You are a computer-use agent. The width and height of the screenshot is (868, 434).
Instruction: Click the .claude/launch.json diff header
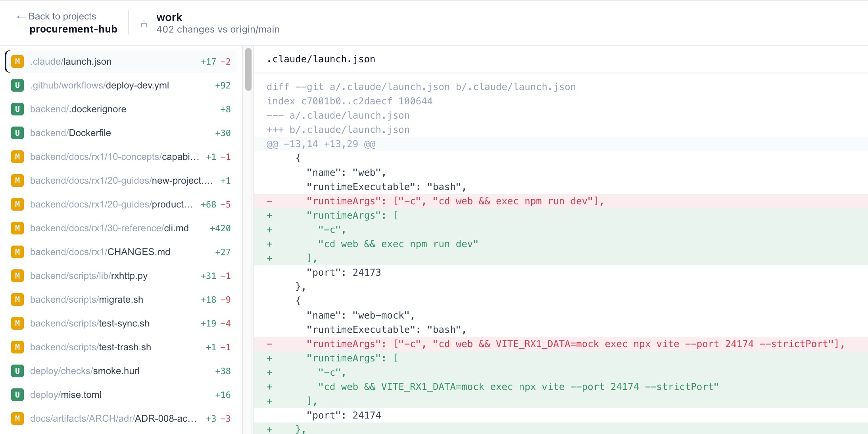(321, 59)
